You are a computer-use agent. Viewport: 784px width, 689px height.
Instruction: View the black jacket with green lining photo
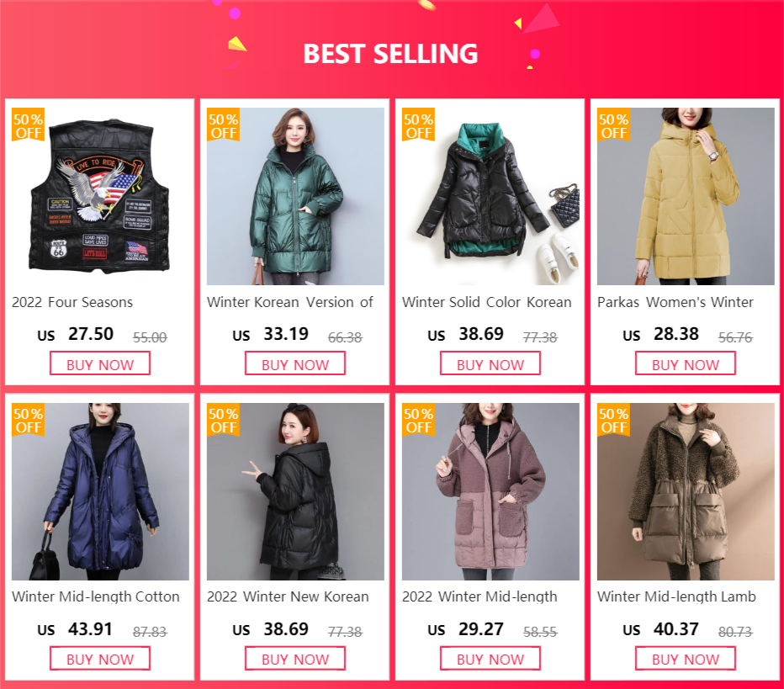pos(490,196)
